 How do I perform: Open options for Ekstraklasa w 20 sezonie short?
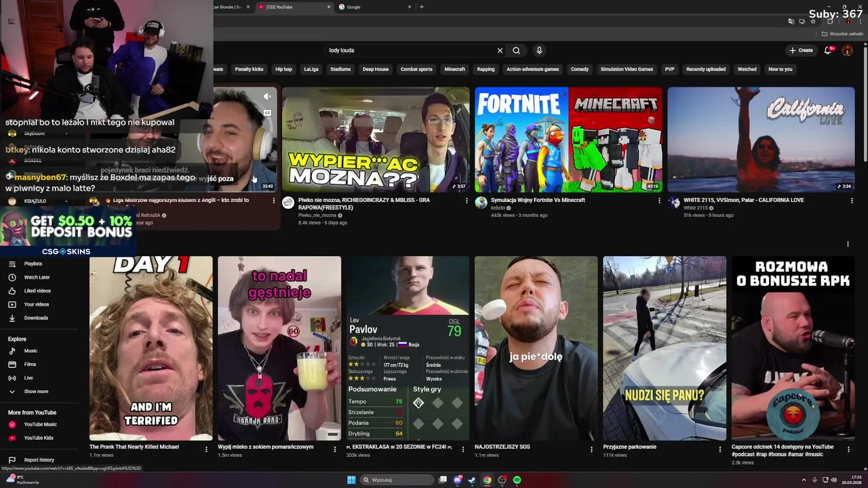463,449
